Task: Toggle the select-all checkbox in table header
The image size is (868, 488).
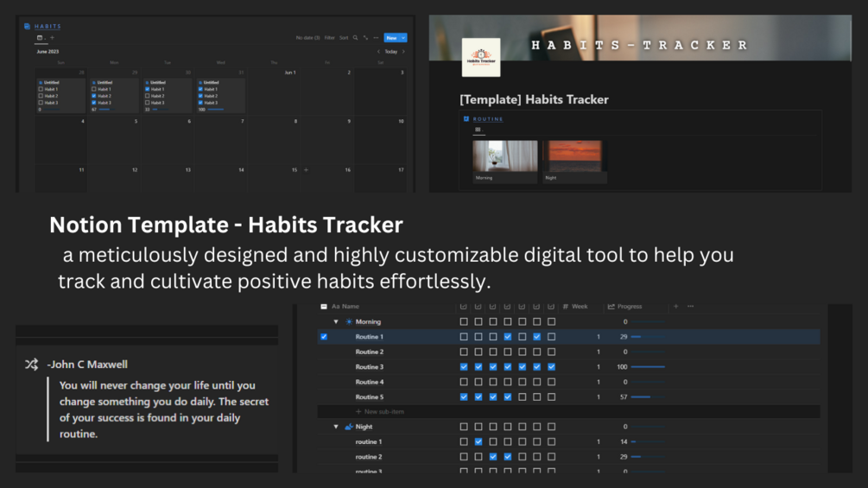Action: pyautogui.click(x=324, y=306)
